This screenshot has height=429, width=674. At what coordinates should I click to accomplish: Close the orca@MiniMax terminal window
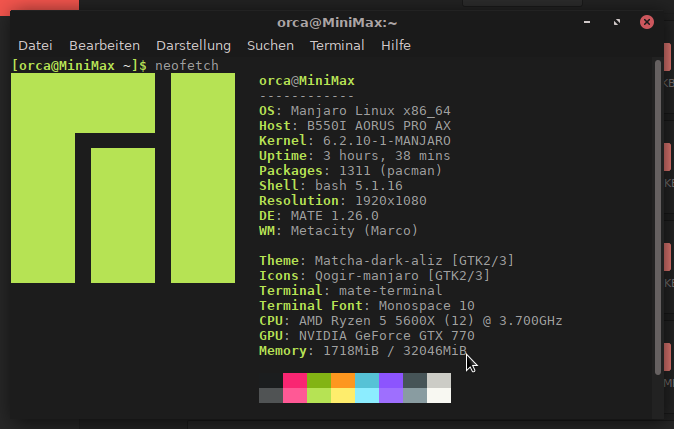(646, 22)
